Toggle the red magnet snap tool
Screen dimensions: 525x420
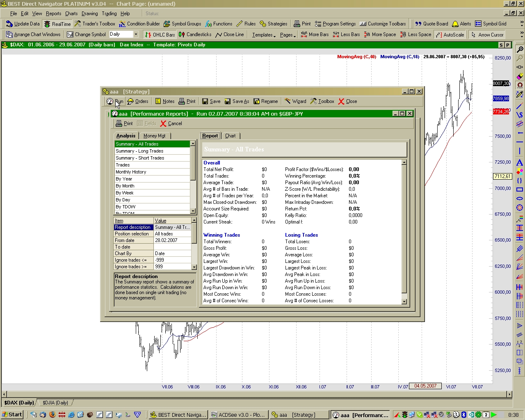pos(520,85)
